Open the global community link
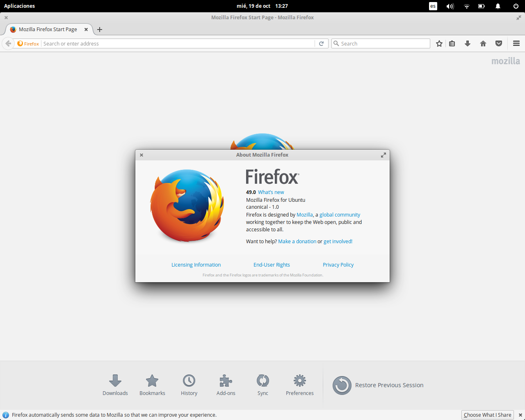525x420 pixels. point(340,215)
